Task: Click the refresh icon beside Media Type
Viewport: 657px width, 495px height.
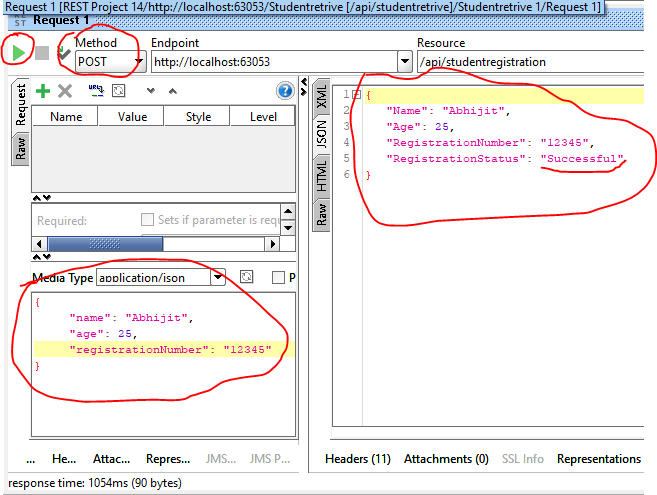Action: tap(246, 277)
